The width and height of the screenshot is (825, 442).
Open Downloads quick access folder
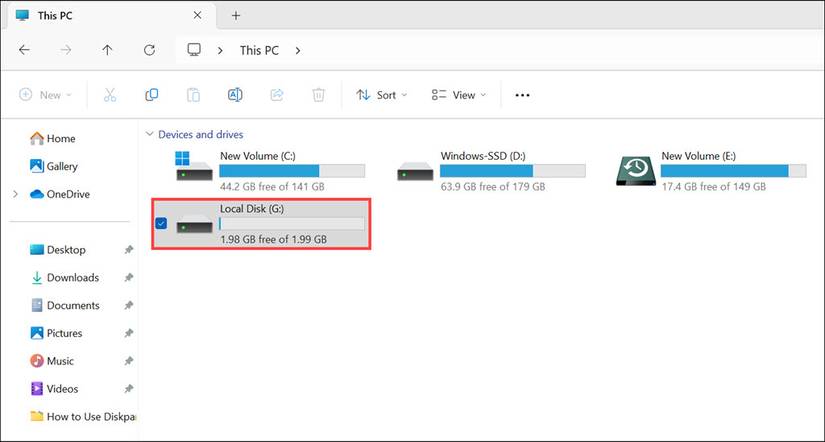(x=65, y=278)
